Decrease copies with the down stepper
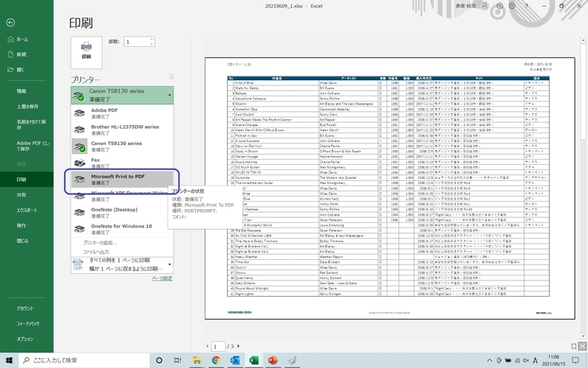The width and height of the screenshot is (588, 368). (x=151, y=44)
